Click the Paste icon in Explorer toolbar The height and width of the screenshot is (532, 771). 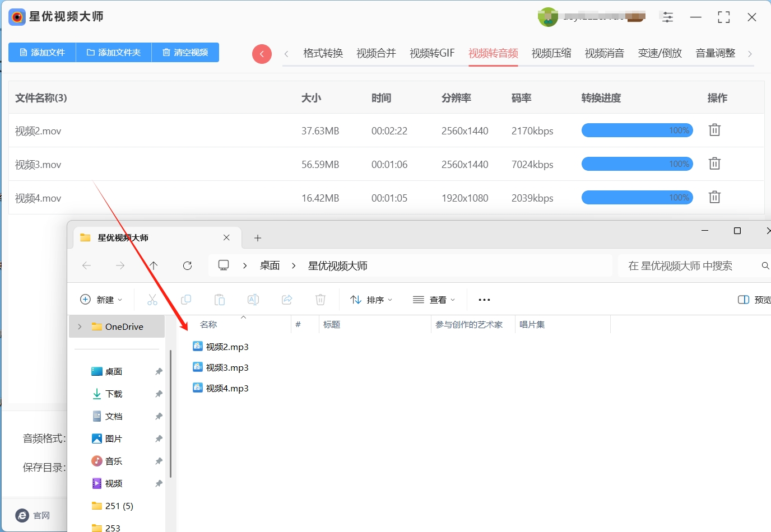click(220, 300)
